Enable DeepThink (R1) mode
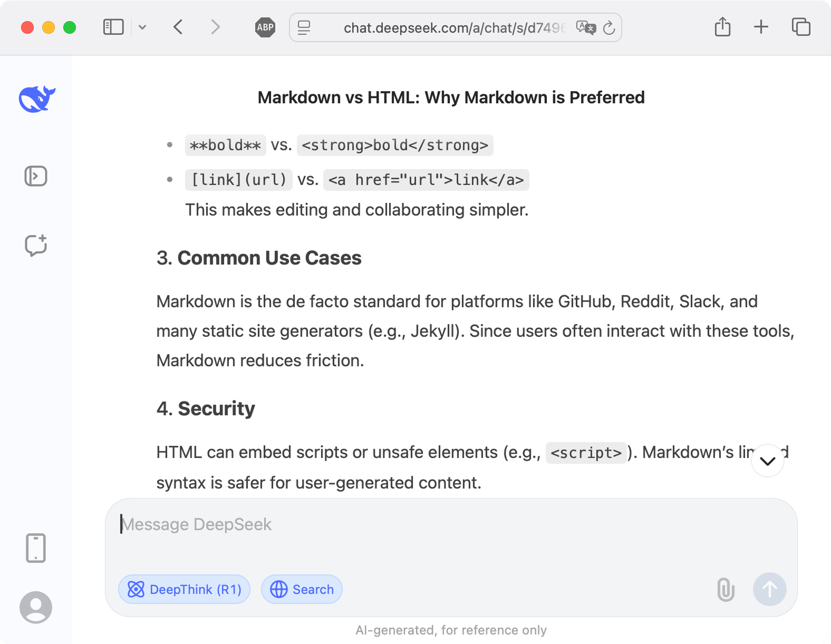 click(x=184, y=589)
